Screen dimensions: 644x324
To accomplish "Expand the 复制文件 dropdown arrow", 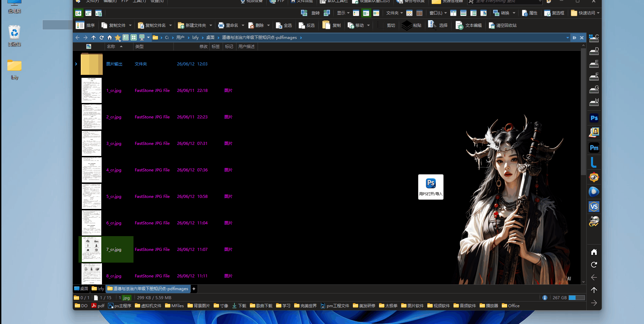I will (130, 25).
